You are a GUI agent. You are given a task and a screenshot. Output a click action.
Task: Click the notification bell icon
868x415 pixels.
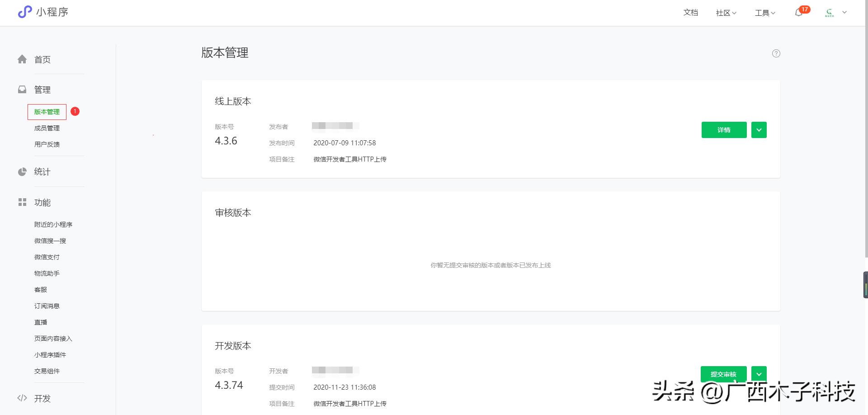[798, 13]
